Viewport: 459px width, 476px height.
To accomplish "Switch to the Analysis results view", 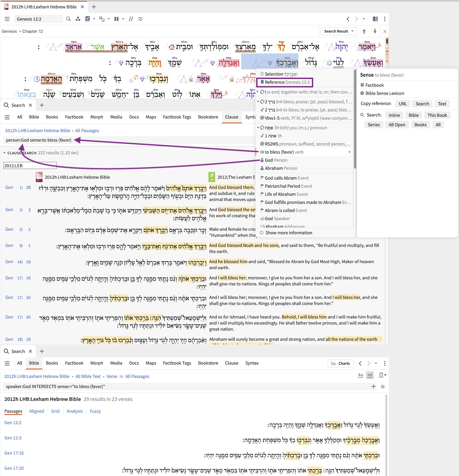I will tap(75, 411).
